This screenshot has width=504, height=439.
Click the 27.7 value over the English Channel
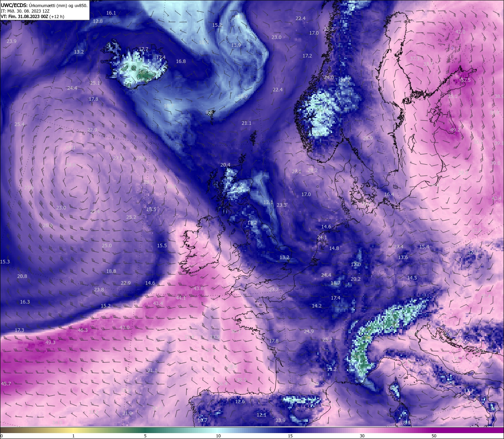click(274, 290)
